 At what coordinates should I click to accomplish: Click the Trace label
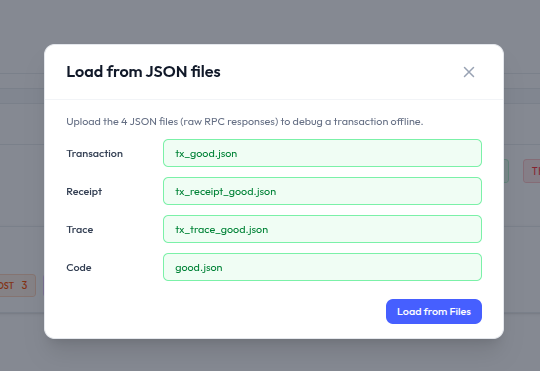click(x=80, y=229)
